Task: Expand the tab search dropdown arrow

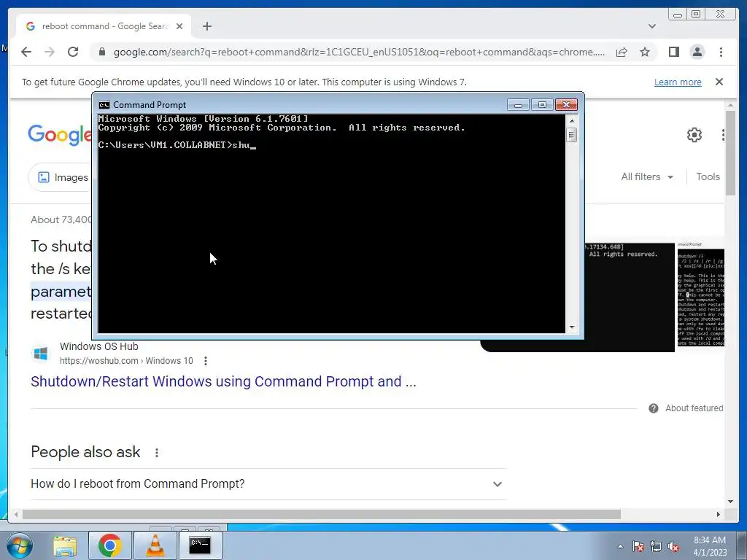Action: point(651,26)
